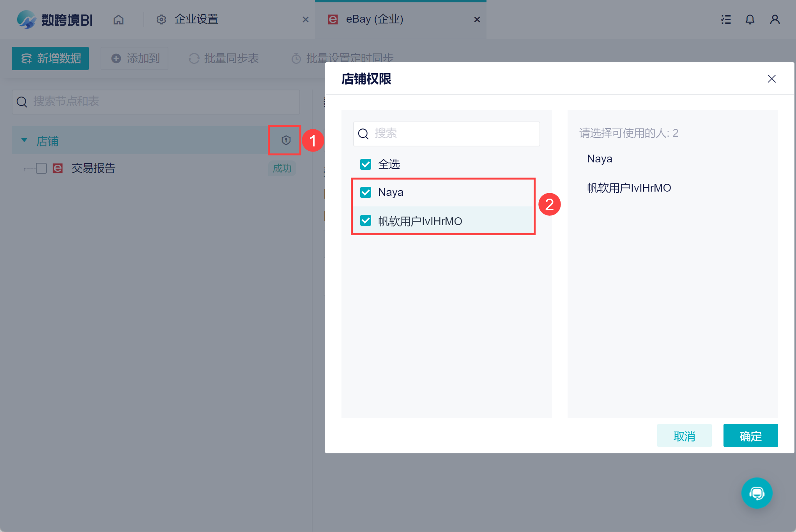Uncheck the Naya user checkbox

(x=365, y=192)
